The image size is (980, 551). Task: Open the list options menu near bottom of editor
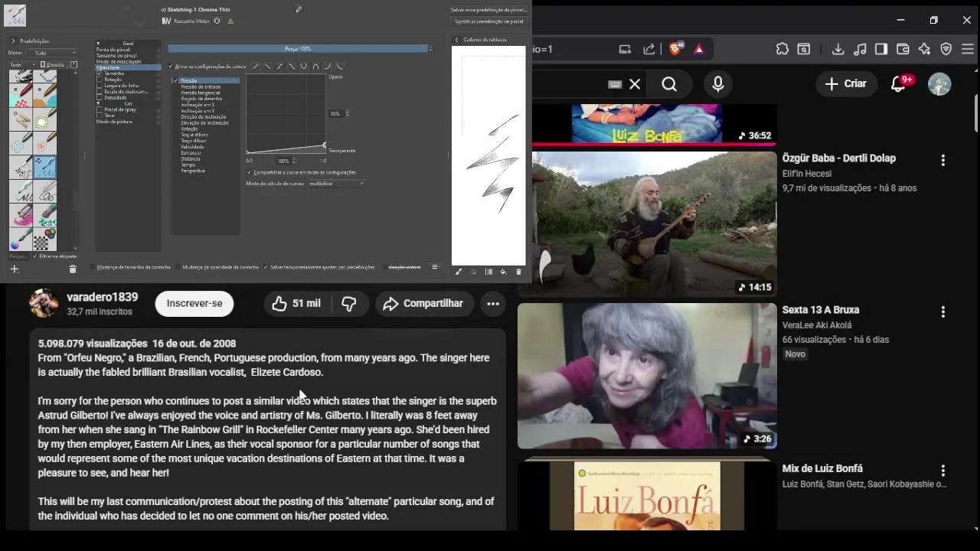click(435, 267)
